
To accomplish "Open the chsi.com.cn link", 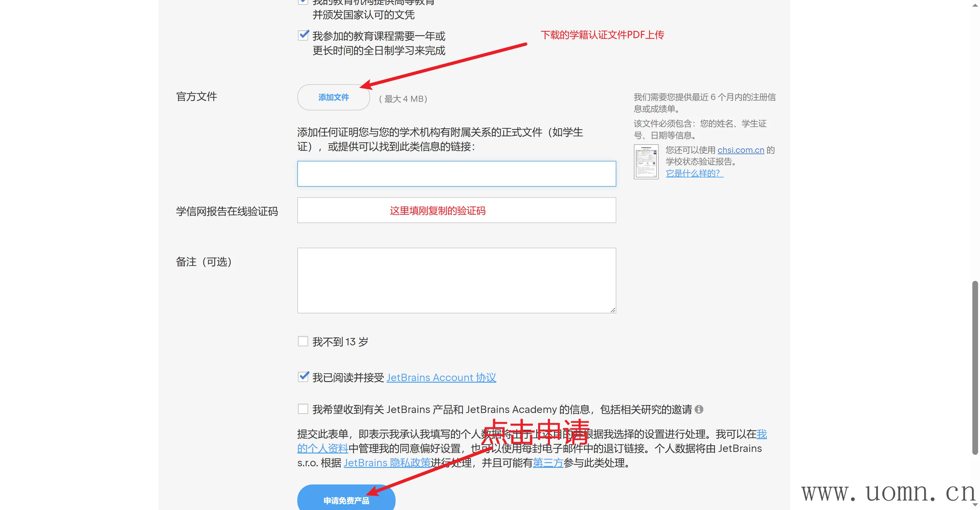I will point(740,150).
